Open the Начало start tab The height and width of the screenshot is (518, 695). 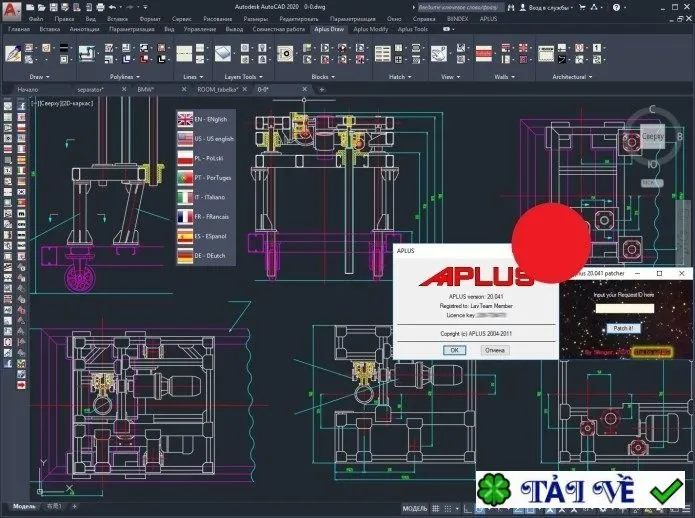tap(27, 90)
